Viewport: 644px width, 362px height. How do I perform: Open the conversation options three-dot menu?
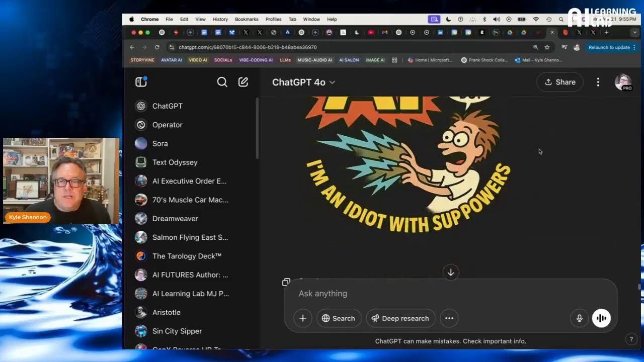tap(598, 82)
